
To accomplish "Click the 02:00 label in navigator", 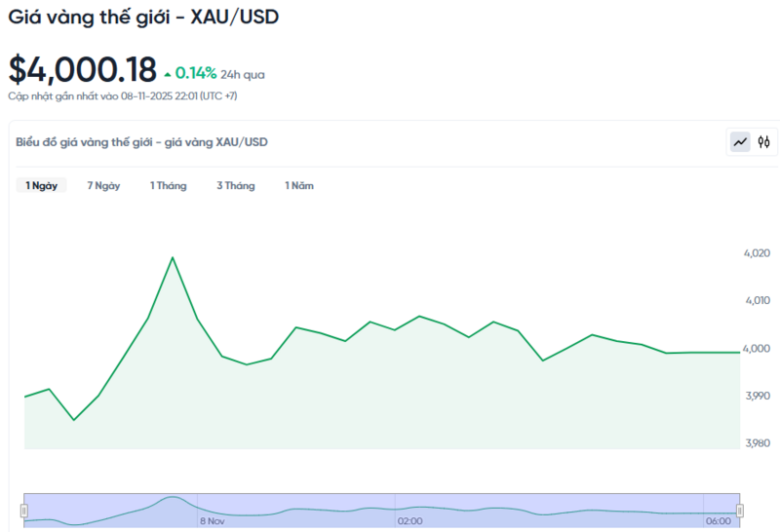I will (409, 521).
